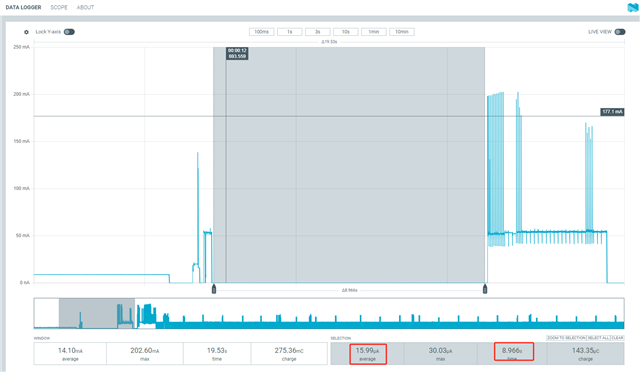Enable the Live View toggle
Viewport: 640px width, 372px height.
coord(620,32)
